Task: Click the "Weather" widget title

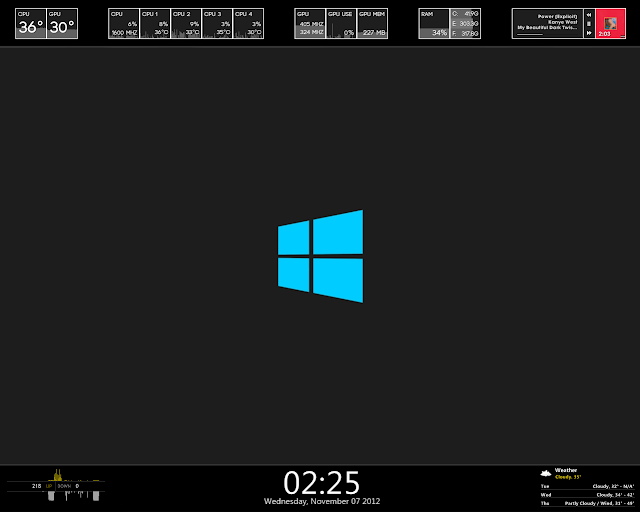Action: pos(566,470)
